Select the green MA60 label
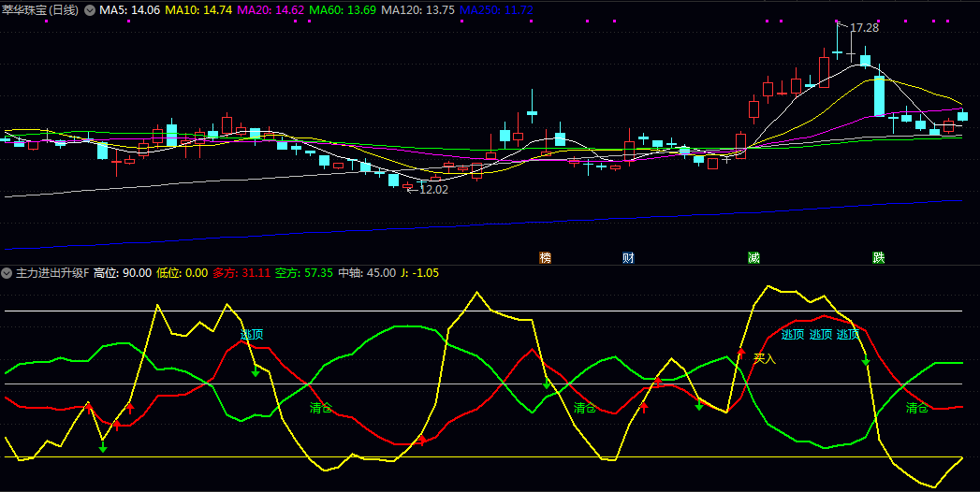The image size is (980, 492). [x=343, y=10]
